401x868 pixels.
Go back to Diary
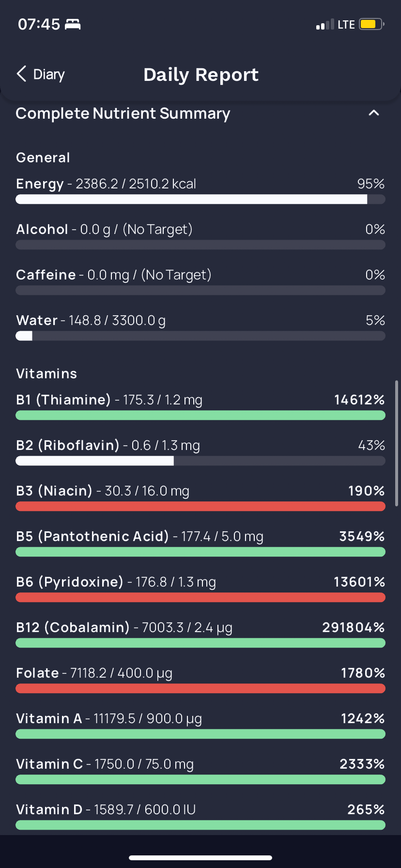pos(48,75)
